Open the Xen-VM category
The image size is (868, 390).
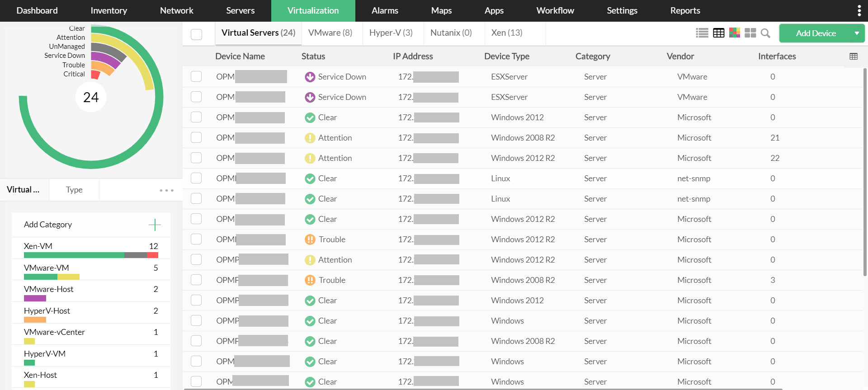[38, 246]
